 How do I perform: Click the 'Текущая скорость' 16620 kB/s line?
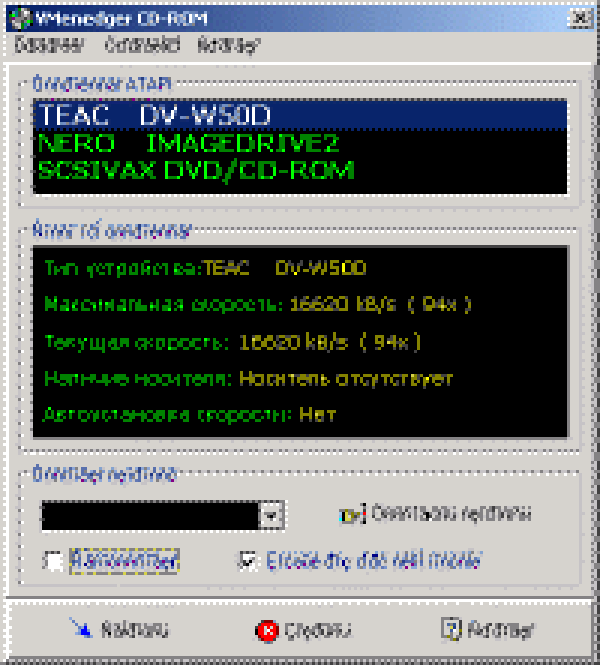tap(232, 342)
